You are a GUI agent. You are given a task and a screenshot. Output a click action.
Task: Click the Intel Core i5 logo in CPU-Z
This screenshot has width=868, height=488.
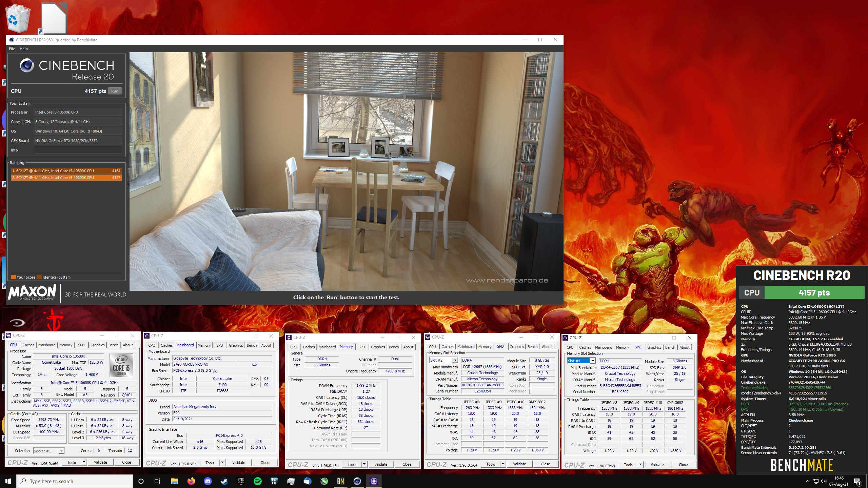click(x=121, y=365)
